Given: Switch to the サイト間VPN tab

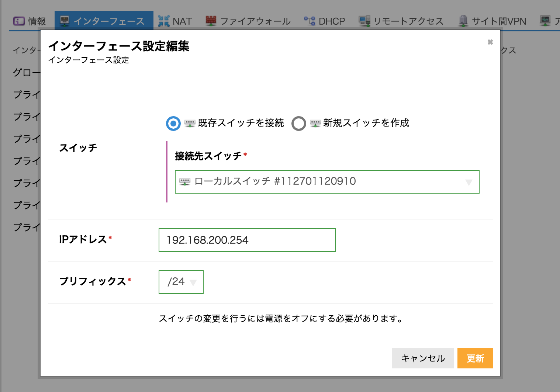Looking at the screenshot, I should click(499, 21).
